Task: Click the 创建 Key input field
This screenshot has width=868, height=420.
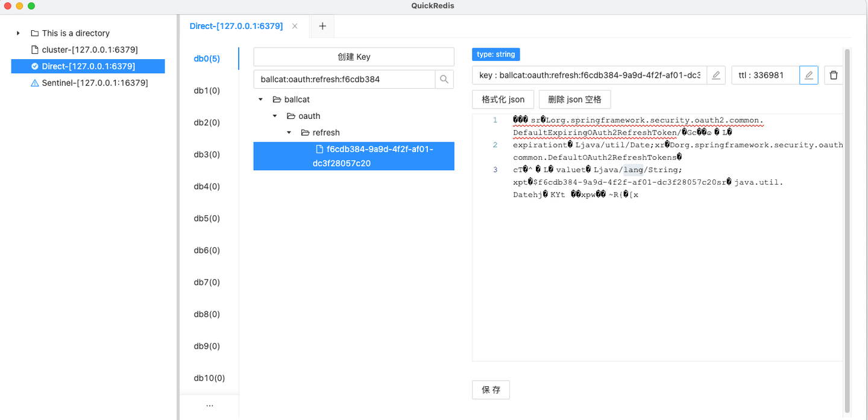Action: 353,56
